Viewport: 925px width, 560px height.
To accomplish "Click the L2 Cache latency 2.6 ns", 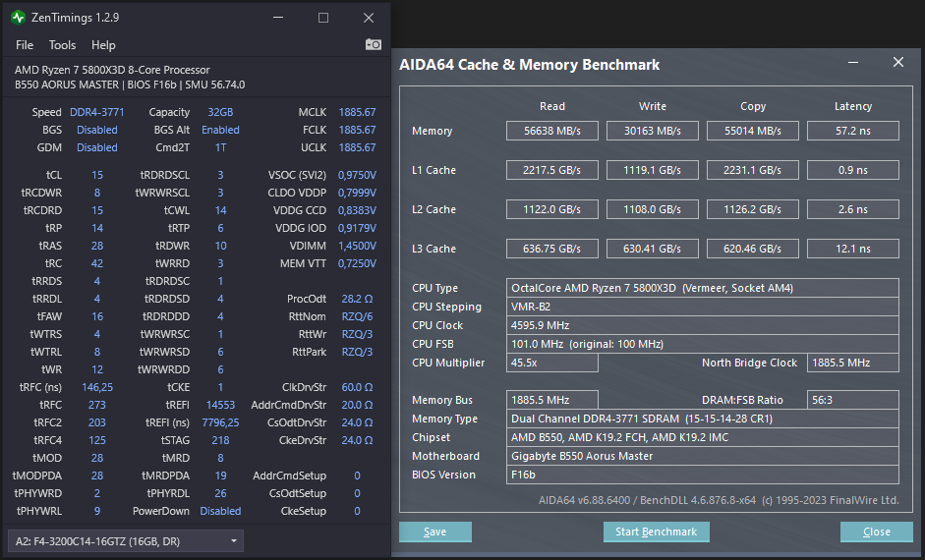I will [x=853, y=209].
